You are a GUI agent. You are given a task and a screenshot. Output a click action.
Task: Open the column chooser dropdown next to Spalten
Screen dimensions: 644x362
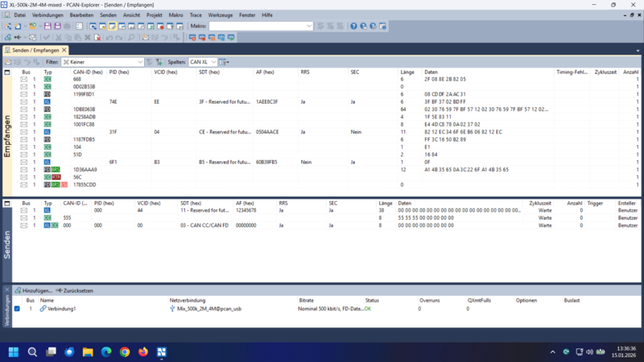[x=225, y=62]
